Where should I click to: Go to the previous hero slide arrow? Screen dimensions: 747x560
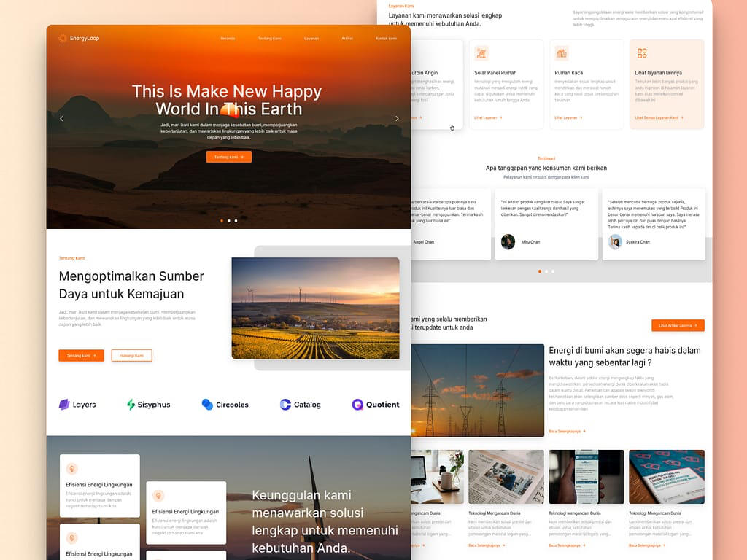pos(61,118)
